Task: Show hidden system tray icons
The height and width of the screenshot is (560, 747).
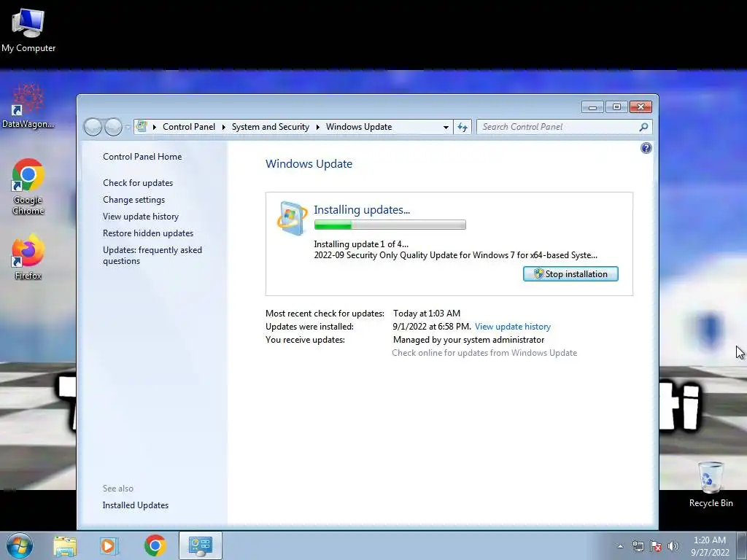Action: pyautogui.click(x=620, y=546)
